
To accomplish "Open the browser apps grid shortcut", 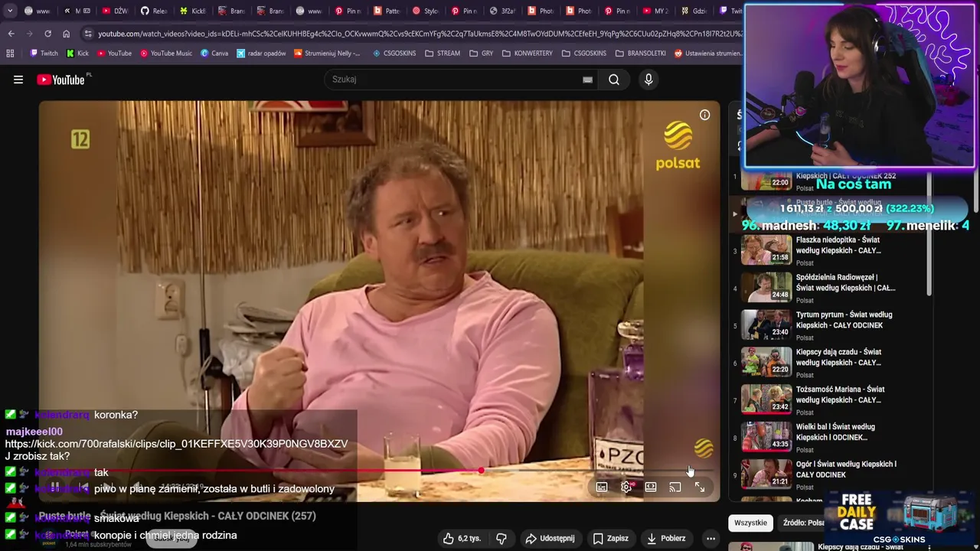I will pyautogui.click(x=10, y=54).
